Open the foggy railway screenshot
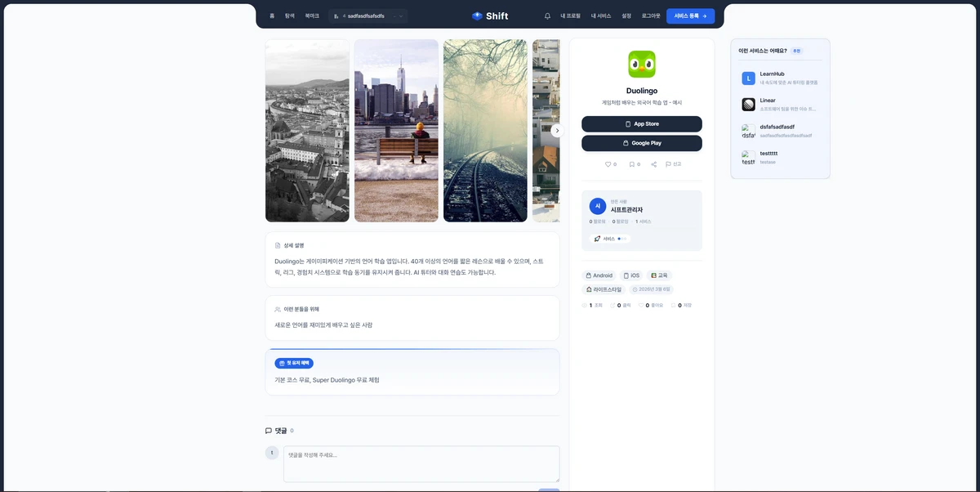 [x=485, y=131]
